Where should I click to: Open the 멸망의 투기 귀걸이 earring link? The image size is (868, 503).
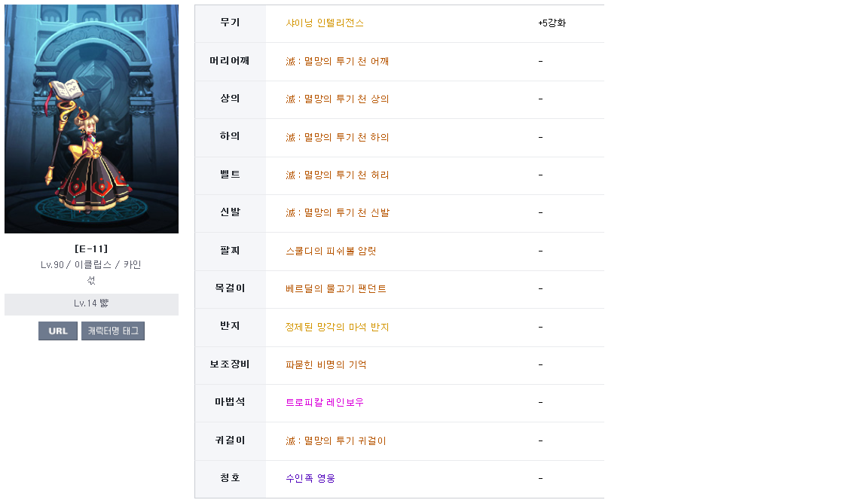335,441
